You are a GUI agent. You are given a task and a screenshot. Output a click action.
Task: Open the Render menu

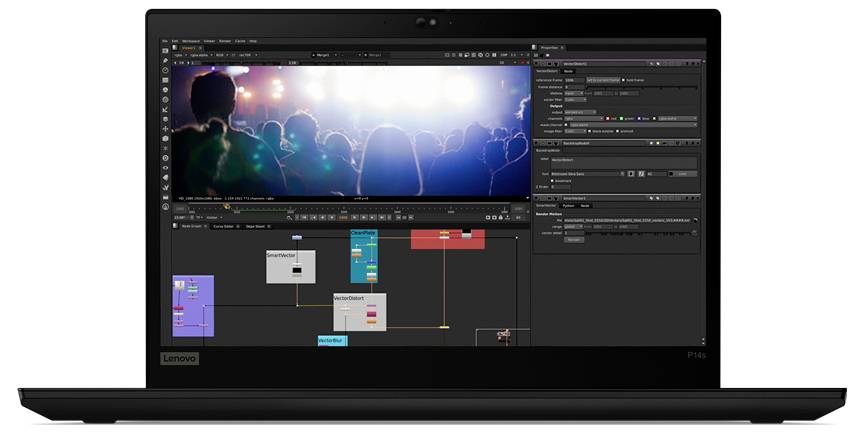tap(225, 41)
